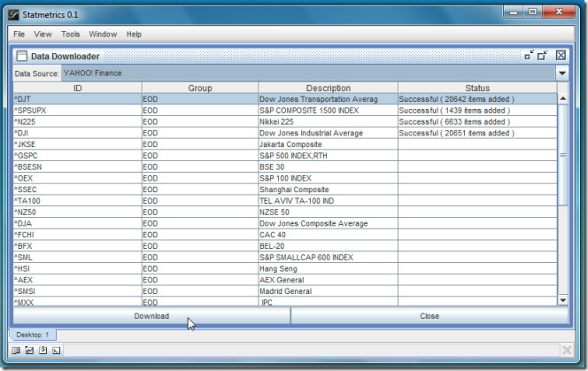Click the first status bar icon next to the chart icon
Viewport: 588px width, 371px height.
point(16,351)
